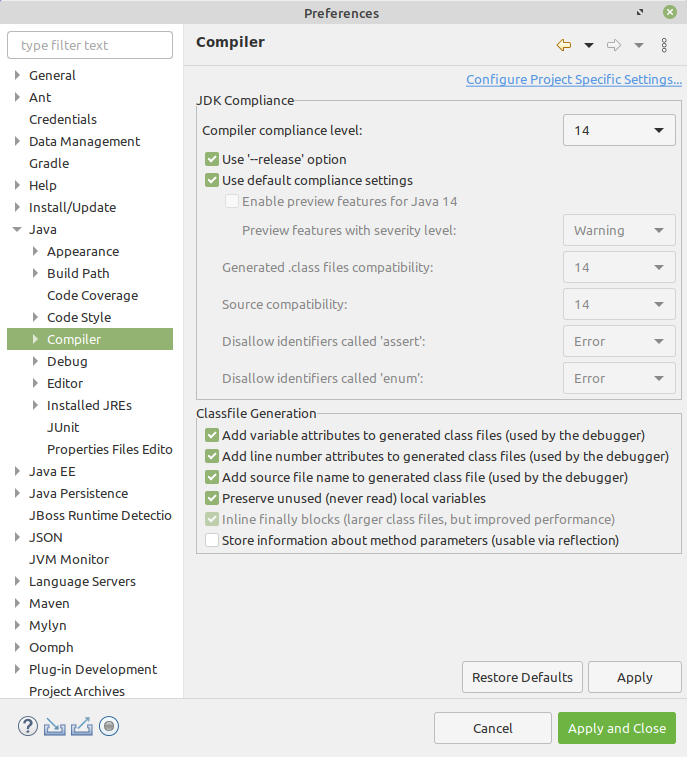Enable Store information about method parameters
This screenshot has height=757, width=687.
tap(212, 541)
